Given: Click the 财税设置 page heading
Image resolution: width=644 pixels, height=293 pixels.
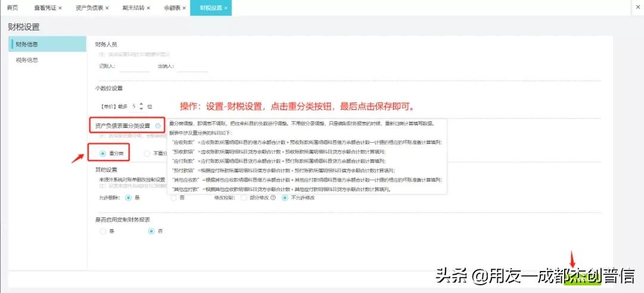Looking at the screenshot, I should tap(24, 27).
